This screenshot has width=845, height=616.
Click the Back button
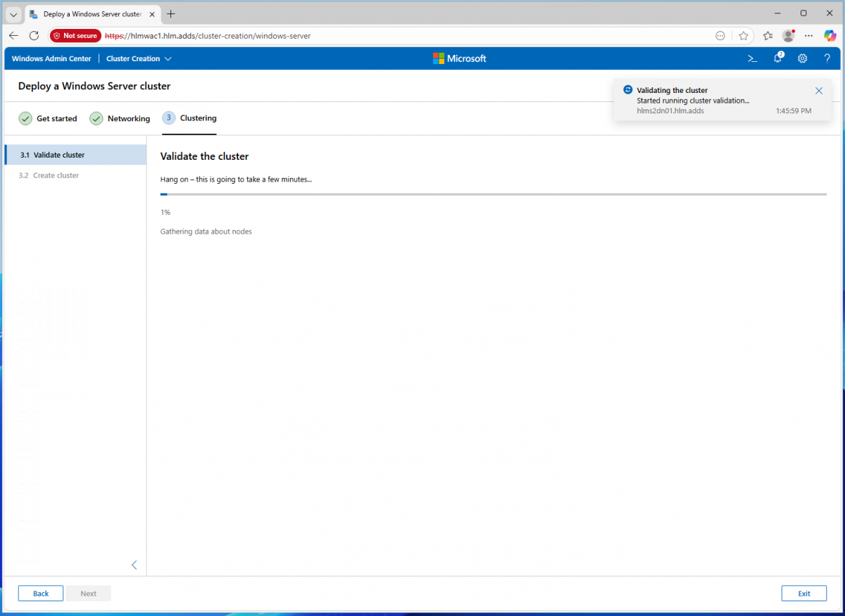pos(41,593)
